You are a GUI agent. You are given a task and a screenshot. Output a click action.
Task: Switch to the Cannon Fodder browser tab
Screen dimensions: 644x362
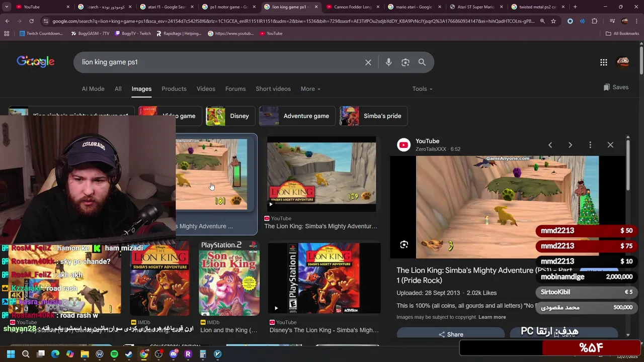coord(353,7)
